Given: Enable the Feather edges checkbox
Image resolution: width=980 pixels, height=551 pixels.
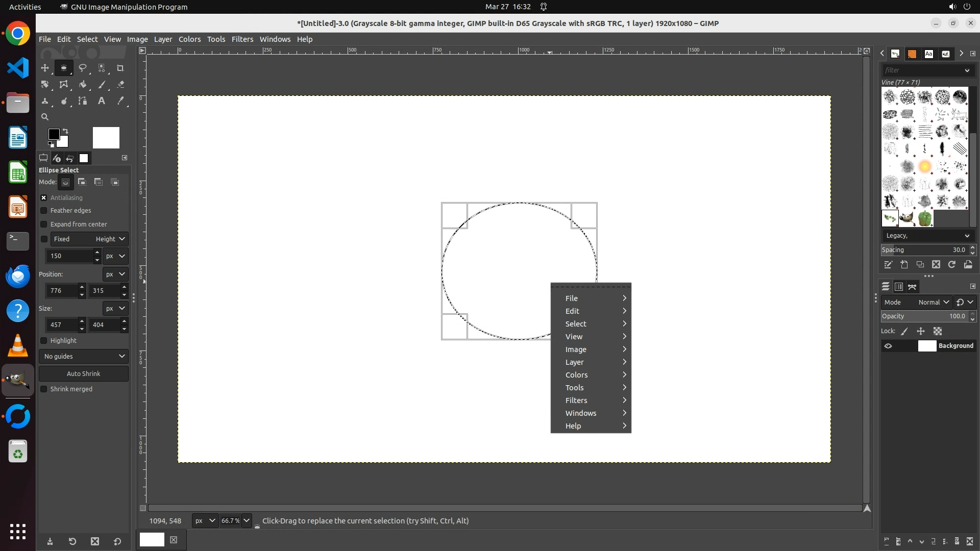Looking at the screenshot, I should click(x=44, y=211).
